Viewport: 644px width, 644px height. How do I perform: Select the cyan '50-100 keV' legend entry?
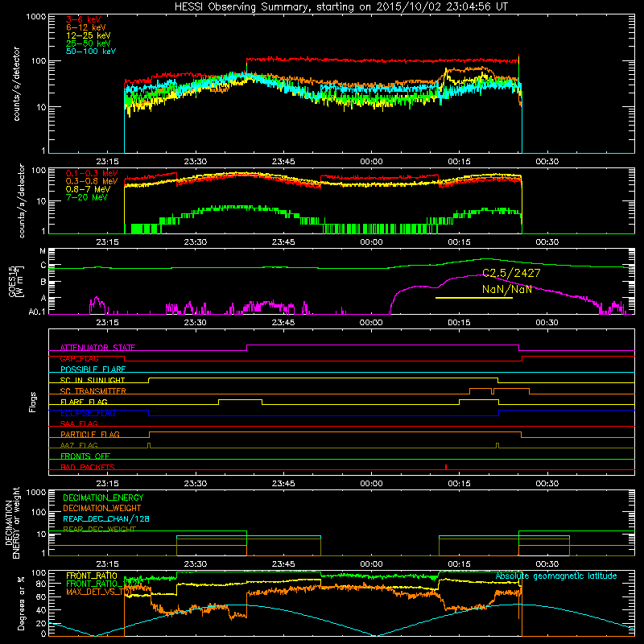pyautogui.click(x=91, y=52)
